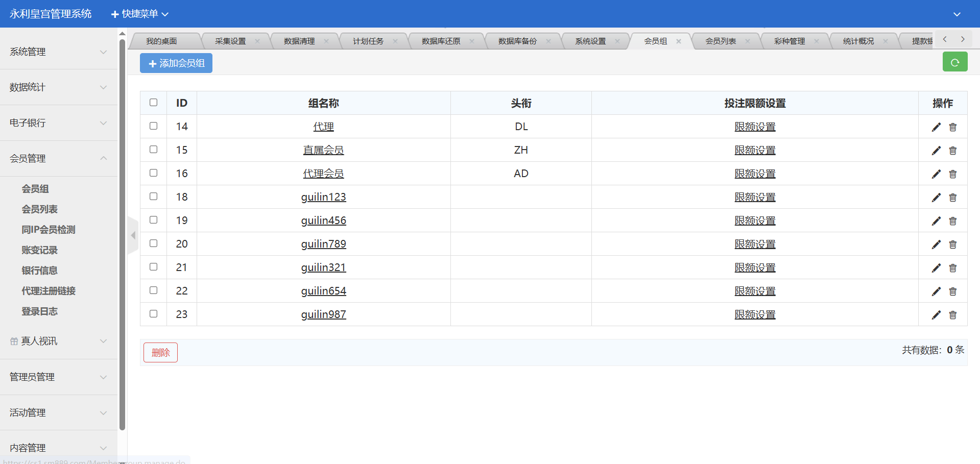The image size is (980, 464).
Task: Click the pencil edit icon for ID 14
Action: pyautogui.click(x=936, y=127)
